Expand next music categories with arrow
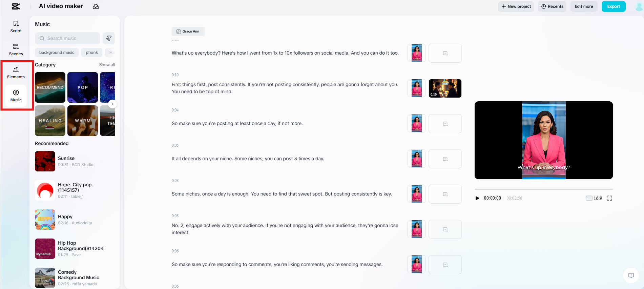Viewport: 644px width, 289px height. click(112, 104)
